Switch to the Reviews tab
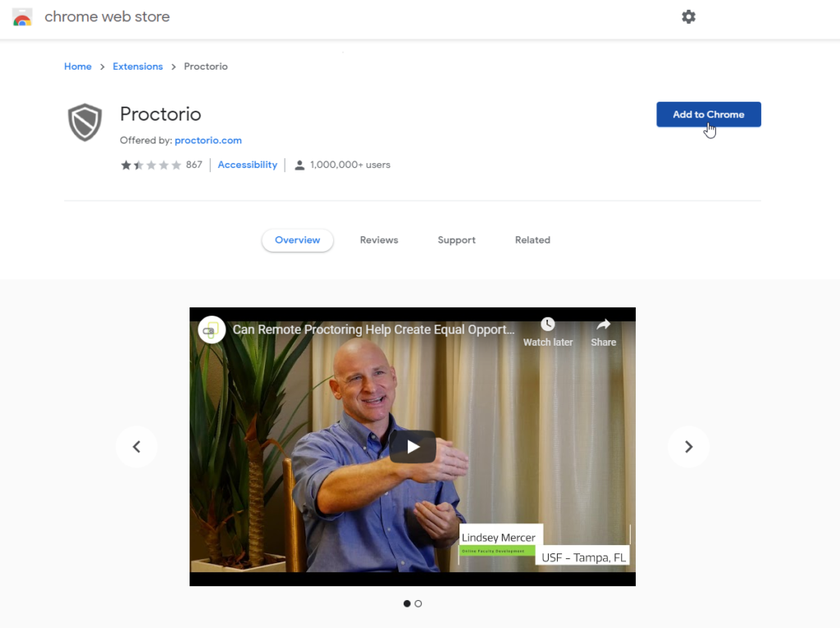 coord(378,239)
